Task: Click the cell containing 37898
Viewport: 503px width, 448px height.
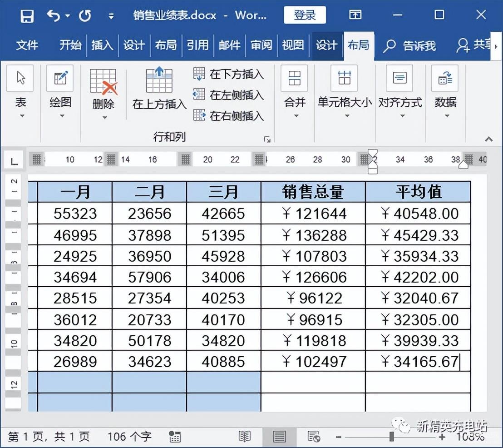Action: (149, 235)
